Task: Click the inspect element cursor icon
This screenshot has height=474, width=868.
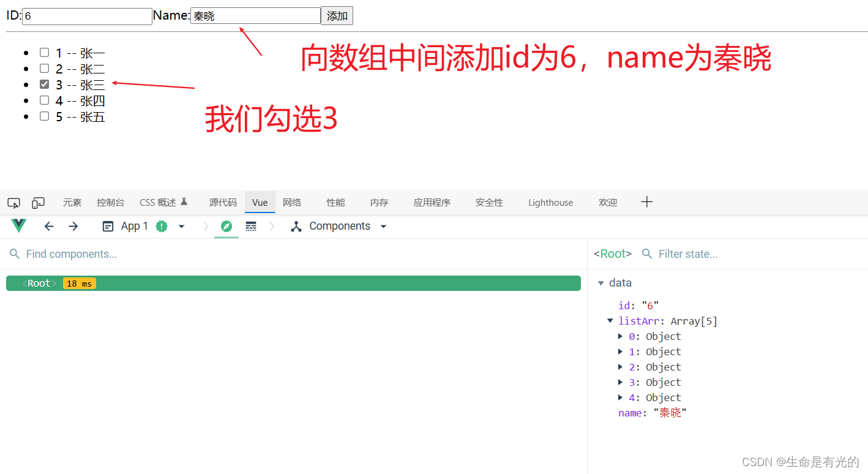Action: tap(13, 203)
